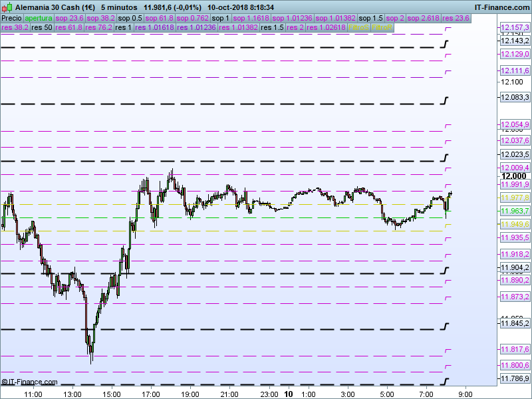
Task: Click the res 38.2 legend label
Action: click(x=15, y=27)
